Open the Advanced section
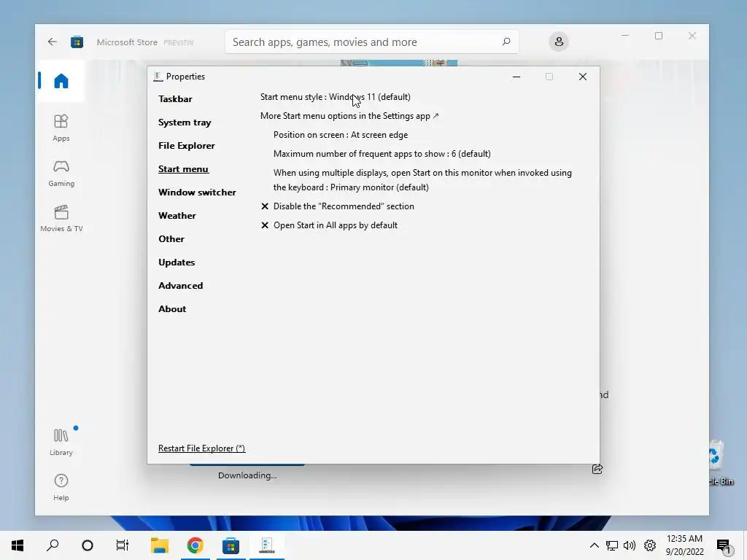 pyautogui.click(x=181, y=286)
